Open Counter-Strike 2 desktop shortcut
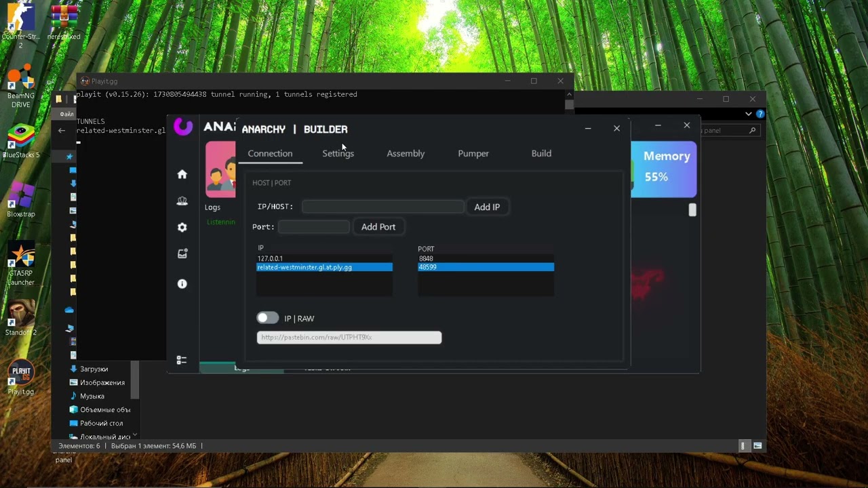Viewport: 868px width, 488px height. (20, 26)
